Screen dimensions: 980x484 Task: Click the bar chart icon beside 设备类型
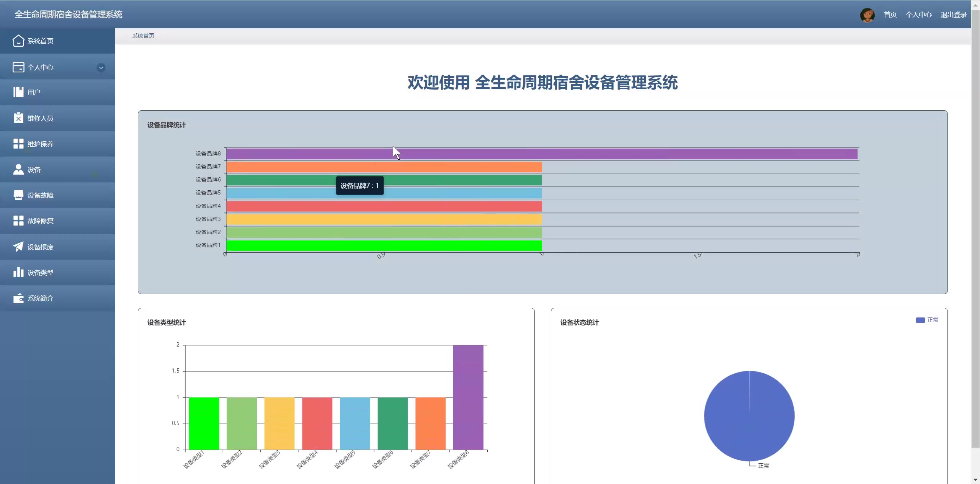[18, 272]
